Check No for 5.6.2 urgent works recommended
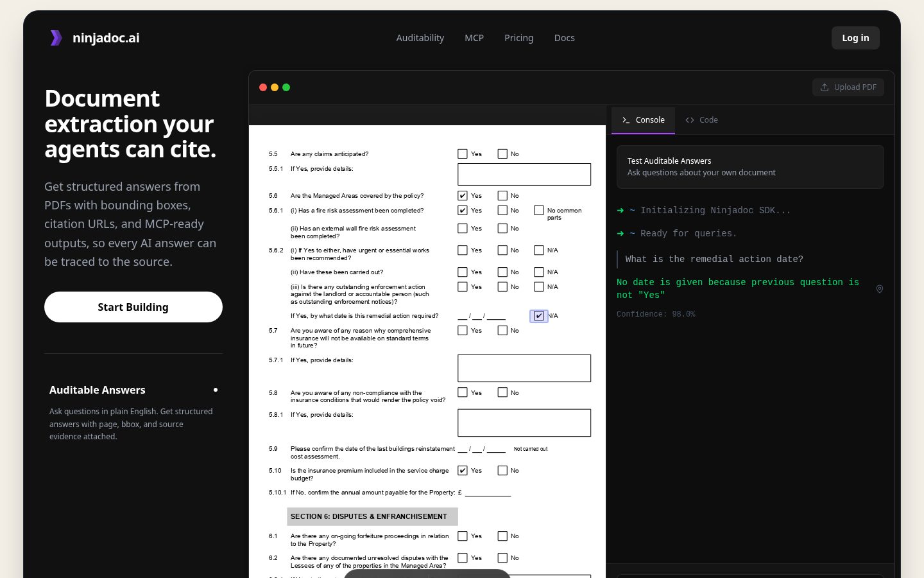 coord(502,250)
